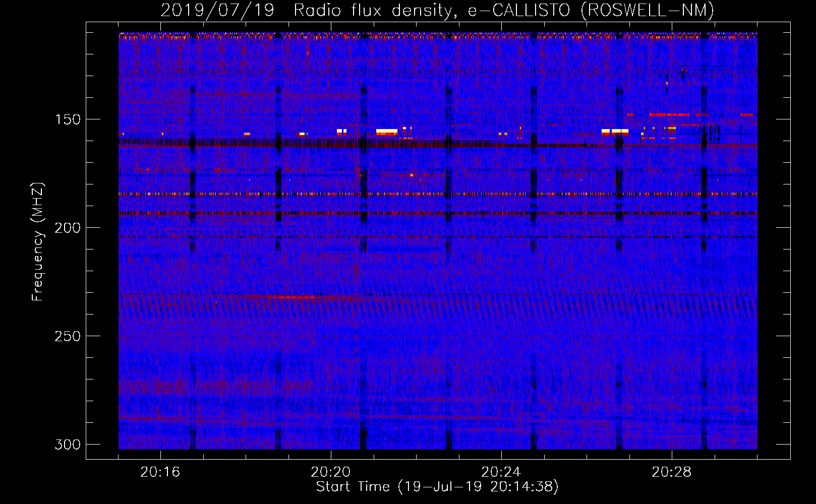
Task: Click the plot title text e-CALLISTO (ROSWELL-NM)
Action: coord(591,11)
